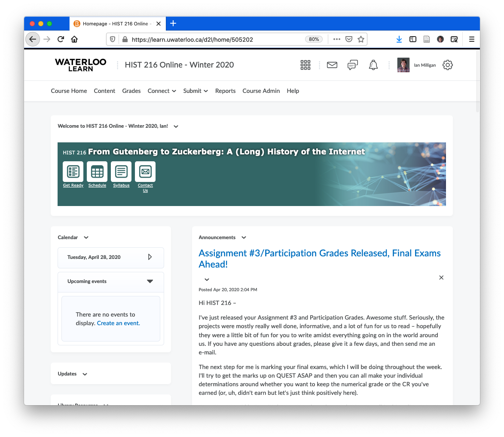The height and width of the screenshot is (437, 504).
Task: Open the Reports nav item
Action: [225, 91]
